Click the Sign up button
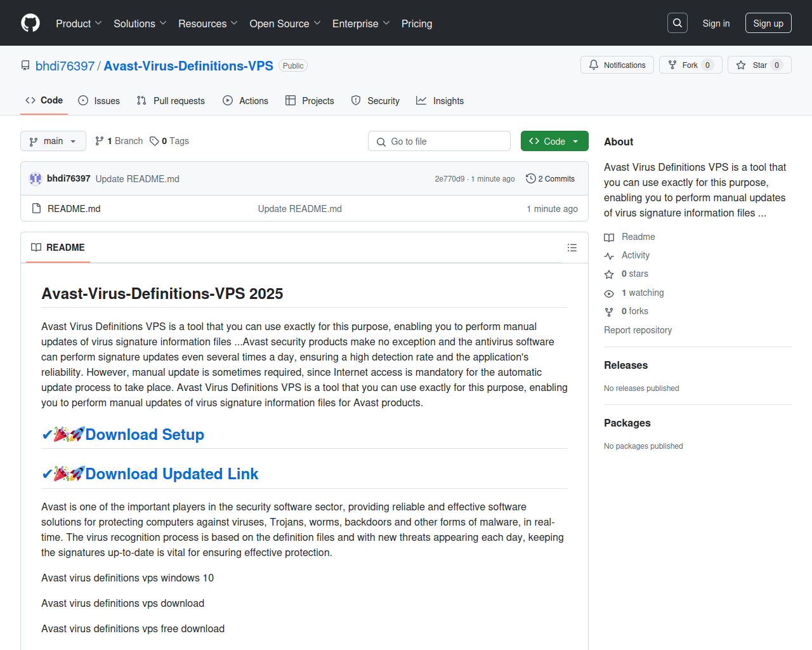The image size is (812, 650). click(x=768, y=23)
